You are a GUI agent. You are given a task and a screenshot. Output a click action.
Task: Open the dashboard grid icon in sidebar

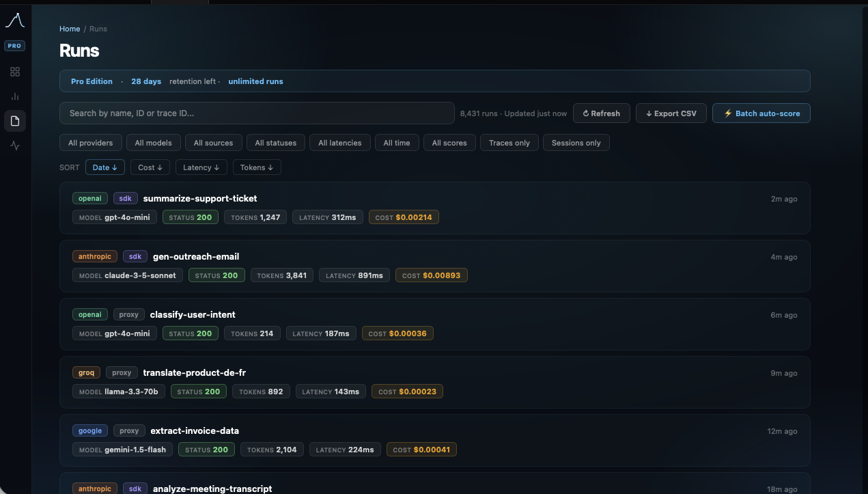[x=15, y=72]
